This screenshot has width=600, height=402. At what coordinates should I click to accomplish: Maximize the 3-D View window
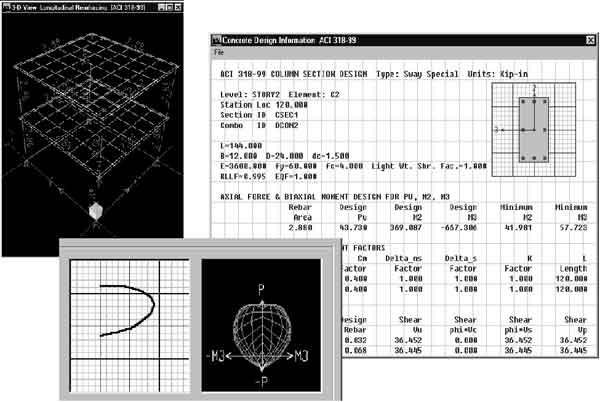click(x=170, y=7)
